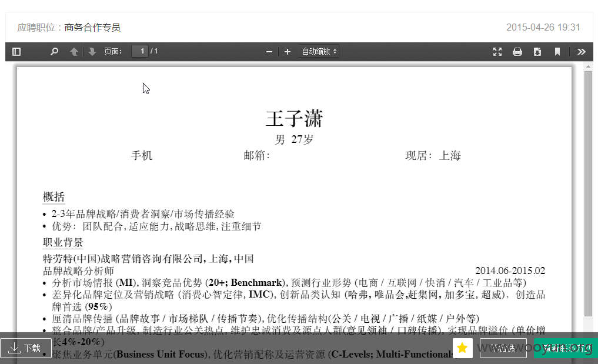598x364 pixels.
Task: Toggle the PDF sidebar panel
Action: 16,52
